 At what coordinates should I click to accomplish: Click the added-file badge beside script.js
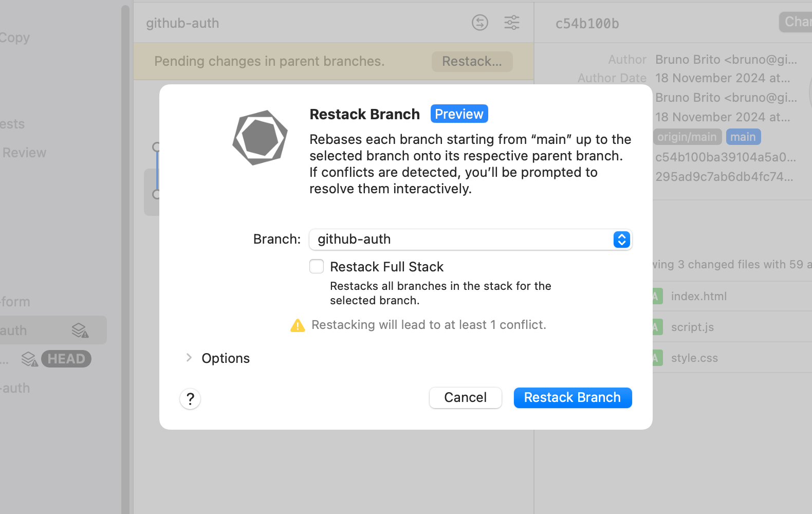(656, 327)
